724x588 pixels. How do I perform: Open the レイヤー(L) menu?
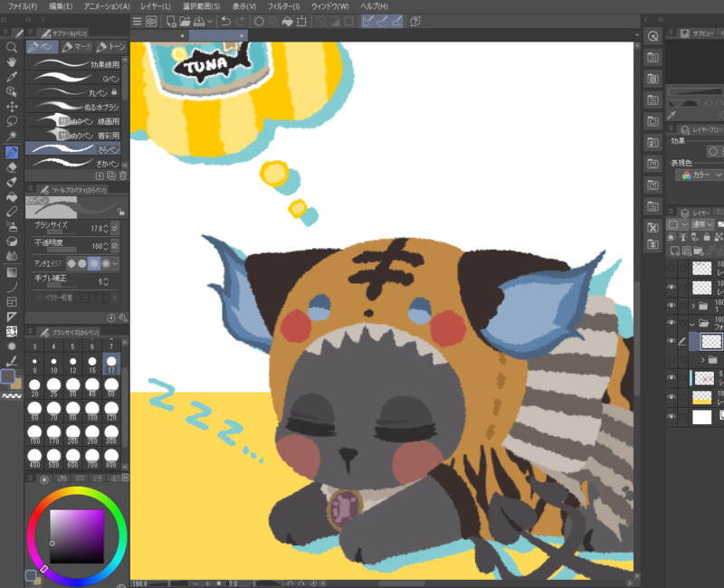[x=156, y=6]
